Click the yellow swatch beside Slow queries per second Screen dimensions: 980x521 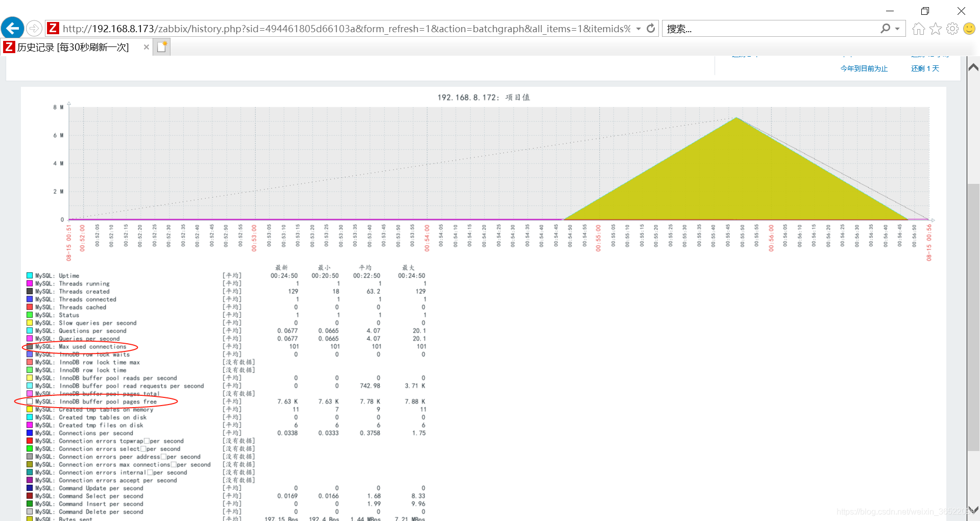coord(30,323)
